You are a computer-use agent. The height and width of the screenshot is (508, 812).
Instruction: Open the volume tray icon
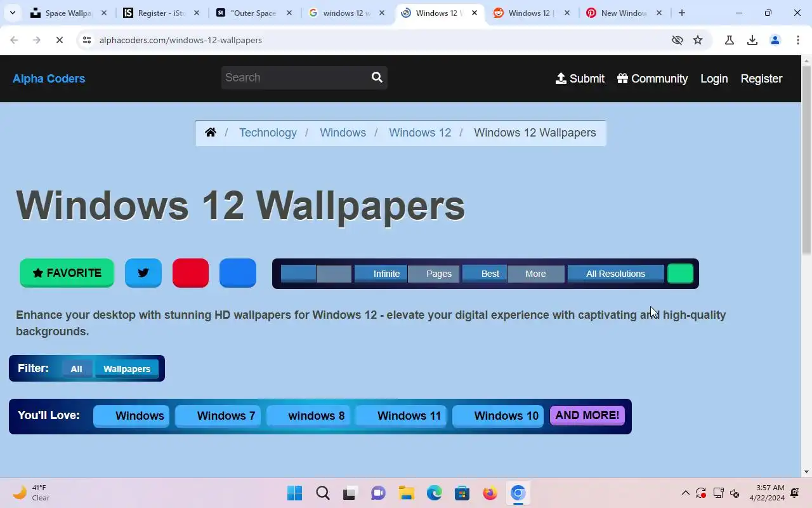[x=735, y=493]
